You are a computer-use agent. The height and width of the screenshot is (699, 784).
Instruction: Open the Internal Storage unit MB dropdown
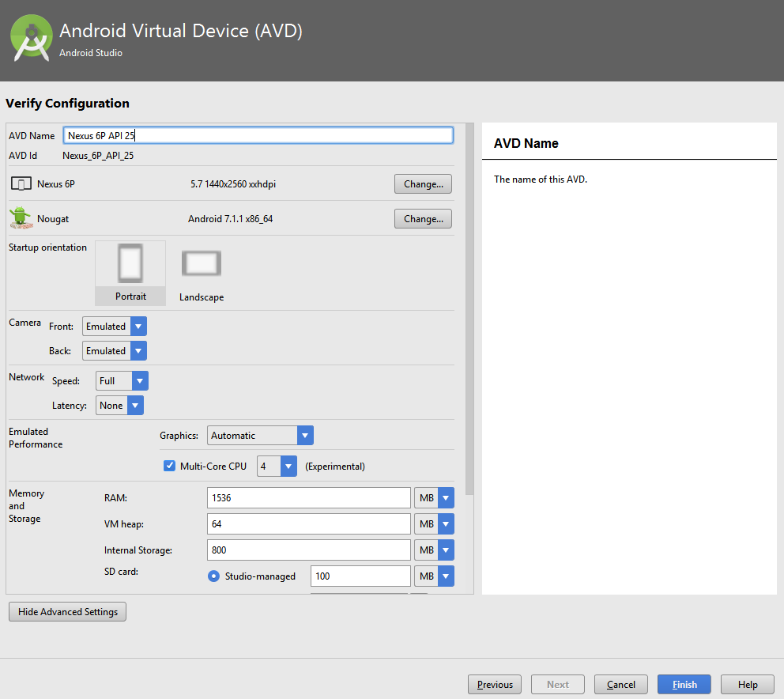point(434,550)
